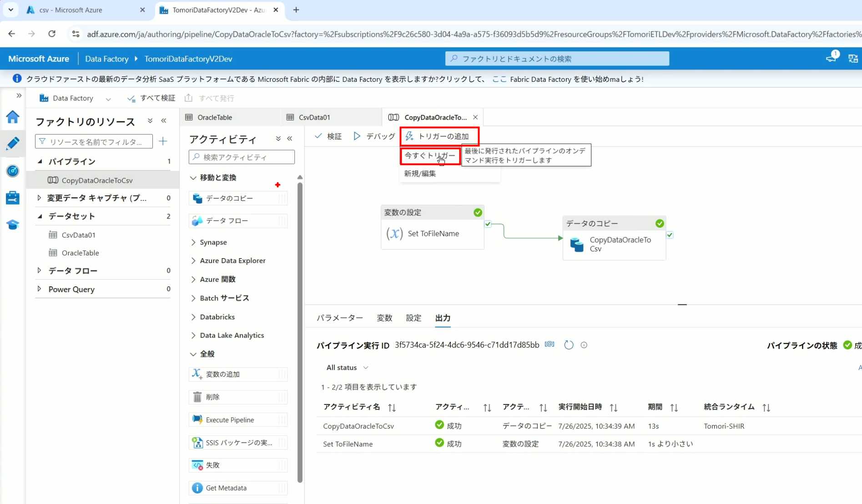Viewport: 862px width, 504px height.
Task: Open the Manage toolbox icon in sidebar
Action: tap(13, 198)
